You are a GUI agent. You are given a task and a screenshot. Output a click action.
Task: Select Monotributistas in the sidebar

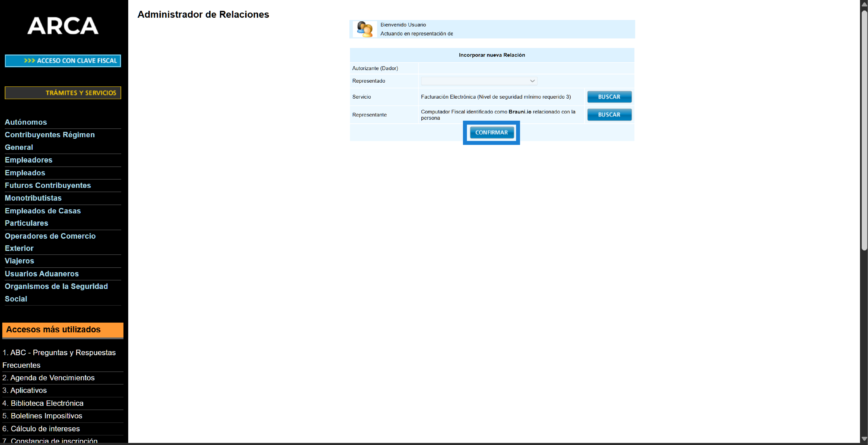tap(33, 198)
